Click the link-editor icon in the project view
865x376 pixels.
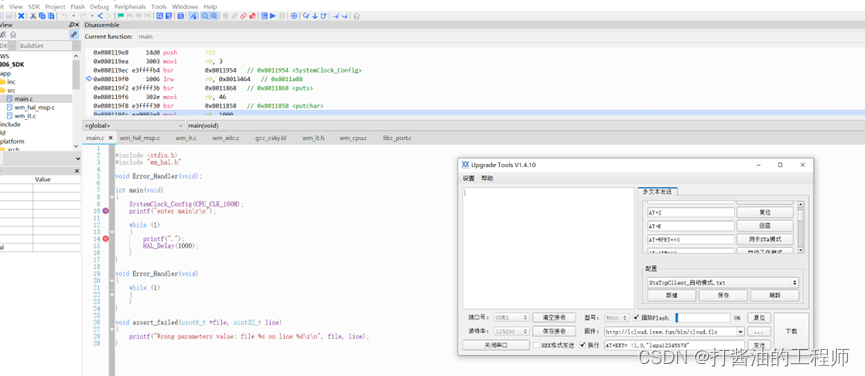(74, 34)
